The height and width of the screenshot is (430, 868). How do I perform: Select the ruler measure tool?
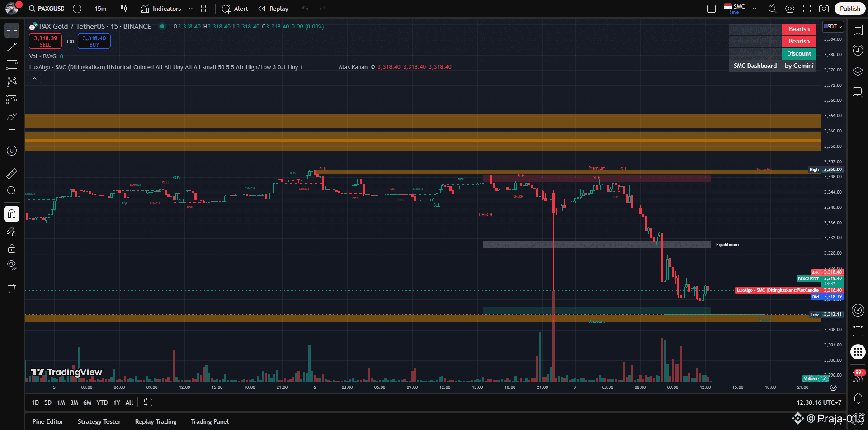(12, 173)
